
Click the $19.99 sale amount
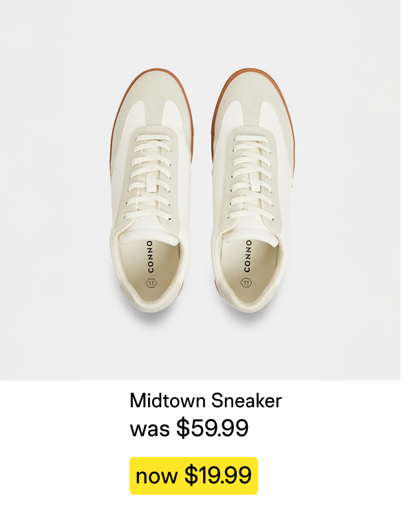point(218,475)
